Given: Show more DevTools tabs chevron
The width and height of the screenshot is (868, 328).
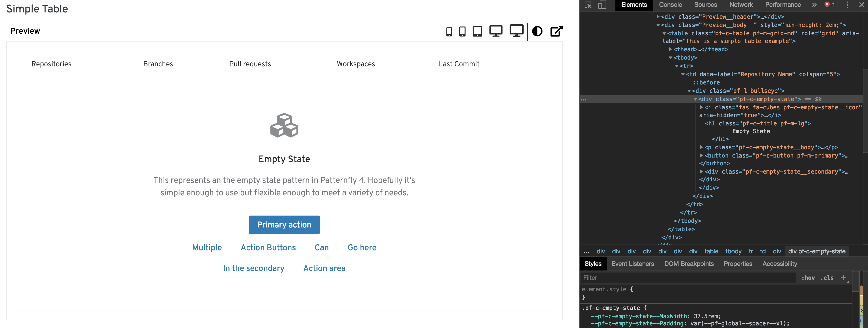Looking at the screenshot, I should click(814, 5).
